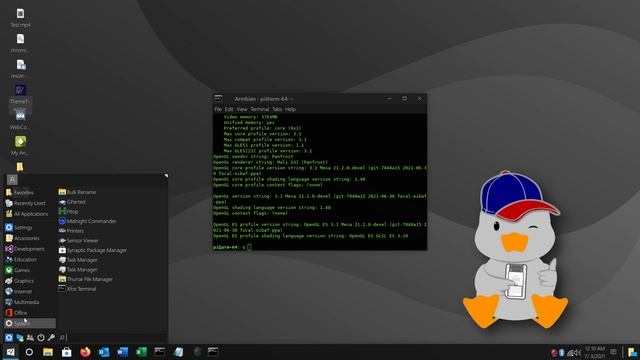
Task: Select Recently Used category
Action: [x=25, y=203]
